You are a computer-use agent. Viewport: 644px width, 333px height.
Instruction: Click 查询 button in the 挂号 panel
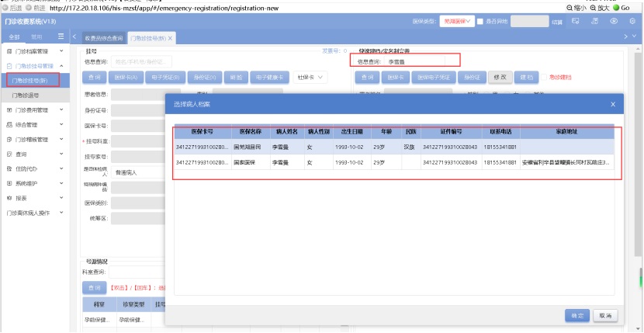pos(95,78)
